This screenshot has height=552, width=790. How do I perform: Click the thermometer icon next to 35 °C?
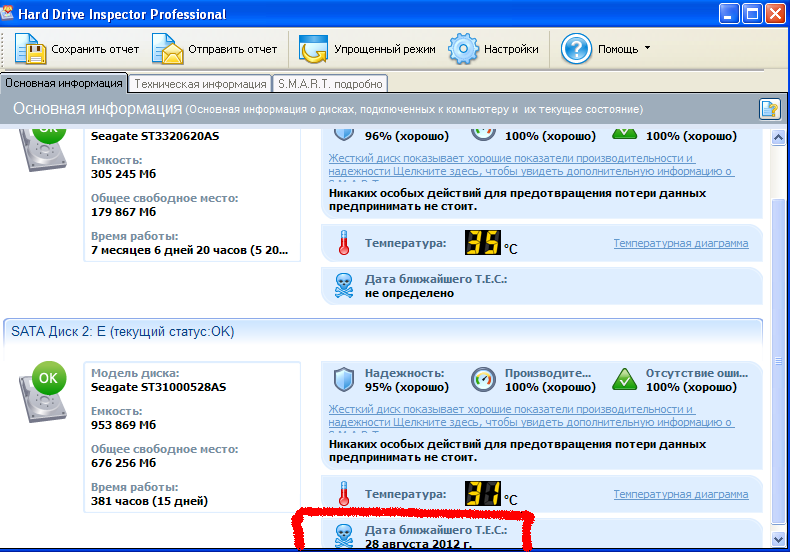[344, 242]
